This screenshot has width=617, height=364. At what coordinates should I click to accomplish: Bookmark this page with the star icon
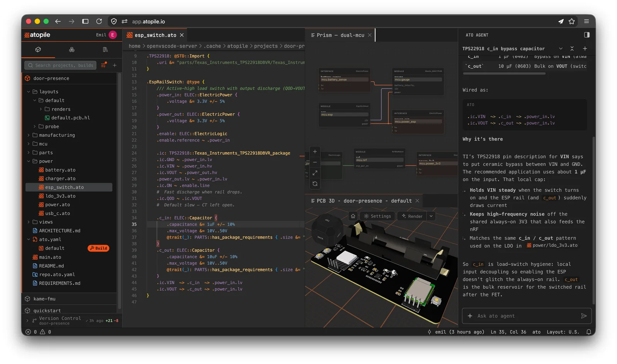click(572, 22)
